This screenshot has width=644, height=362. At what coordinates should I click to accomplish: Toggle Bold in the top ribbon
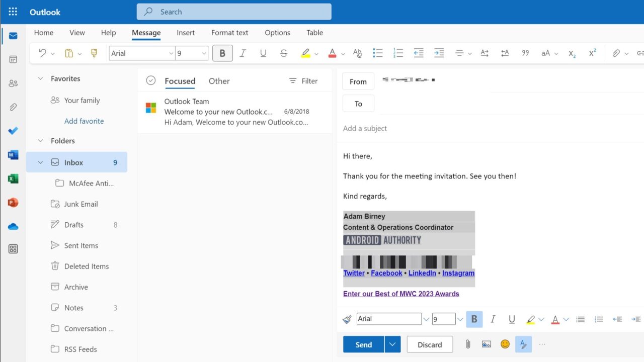[222, 53]
